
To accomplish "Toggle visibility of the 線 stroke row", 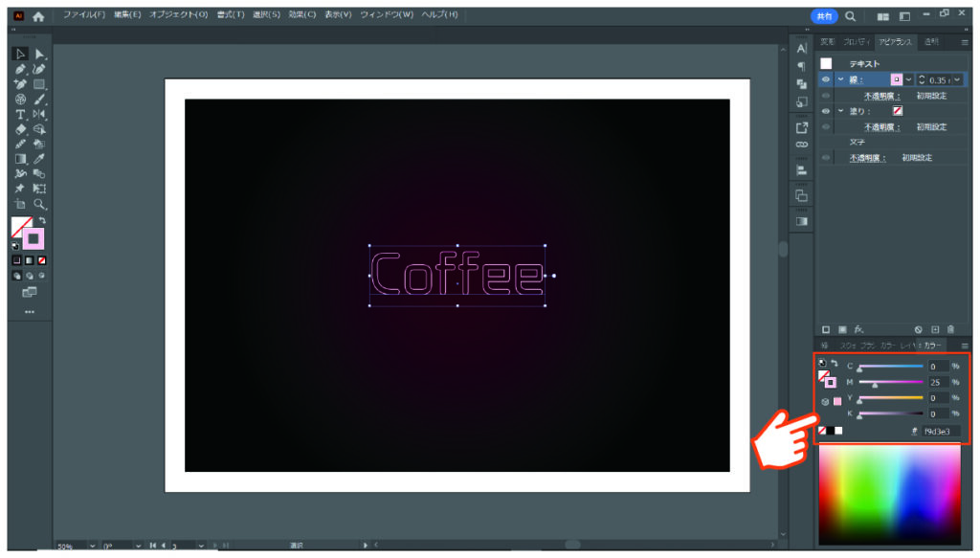I will 826,79.
